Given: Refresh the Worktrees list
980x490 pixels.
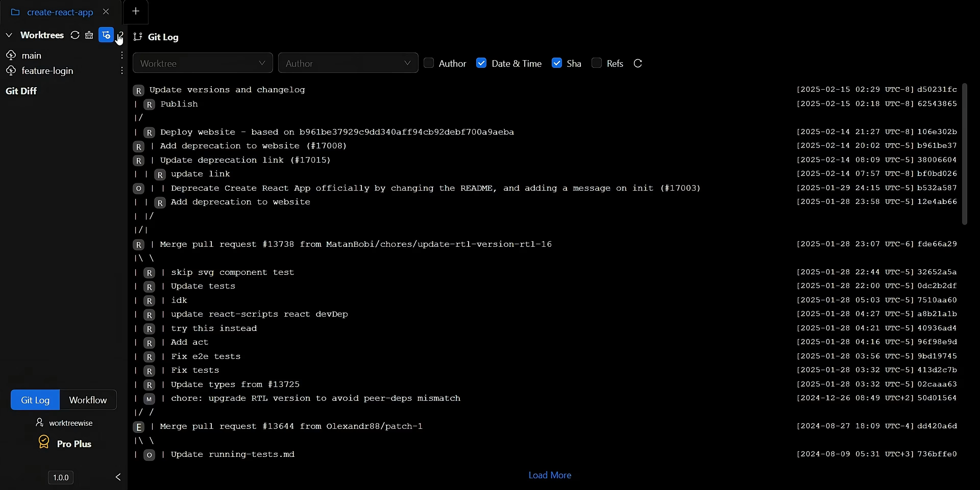Looking at the screenshot, I should pyautogui.click(x=75, y=35).
